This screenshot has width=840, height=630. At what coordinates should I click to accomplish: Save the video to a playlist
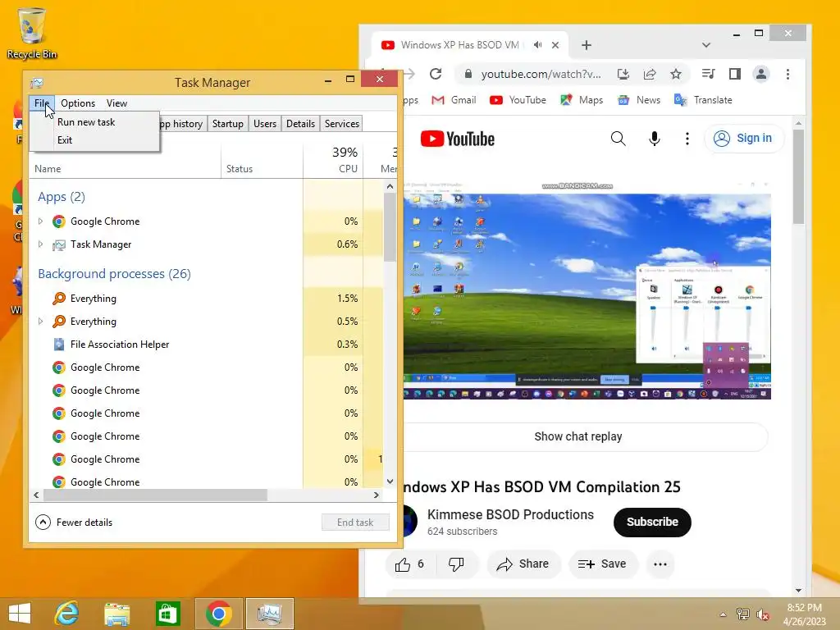pos(603,564)
